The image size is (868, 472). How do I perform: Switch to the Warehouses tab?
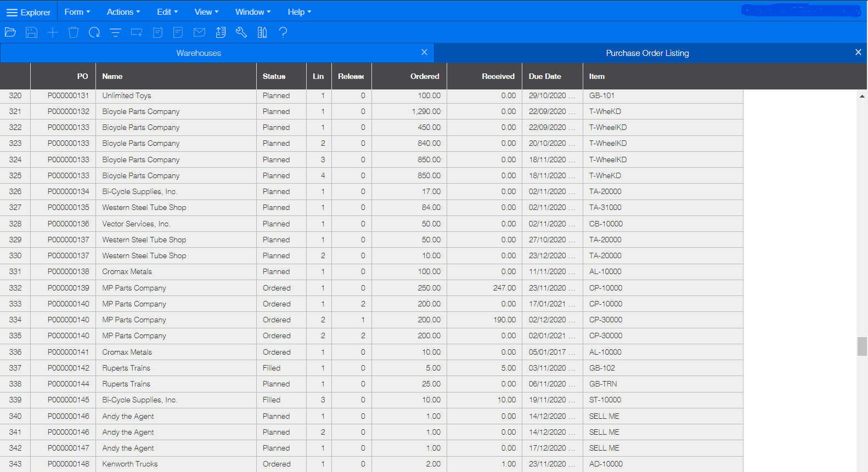[x=199, y=53]
